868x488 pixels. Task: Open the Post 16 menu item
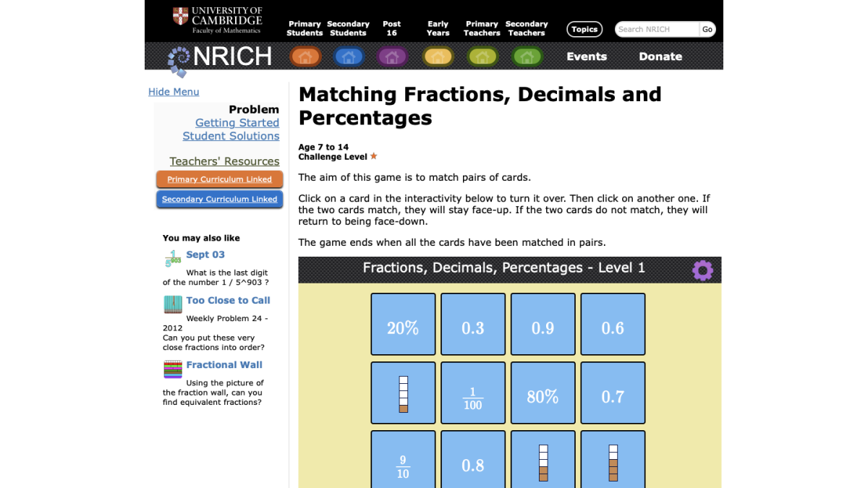pyautogui.click(x=392, y=28)
